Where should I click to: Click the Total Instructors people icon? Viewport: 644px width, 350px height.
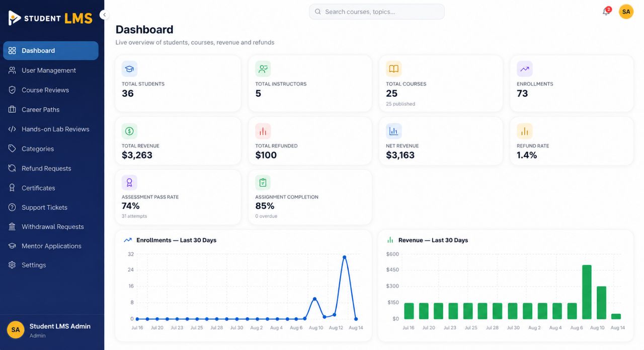pos(263,69)
